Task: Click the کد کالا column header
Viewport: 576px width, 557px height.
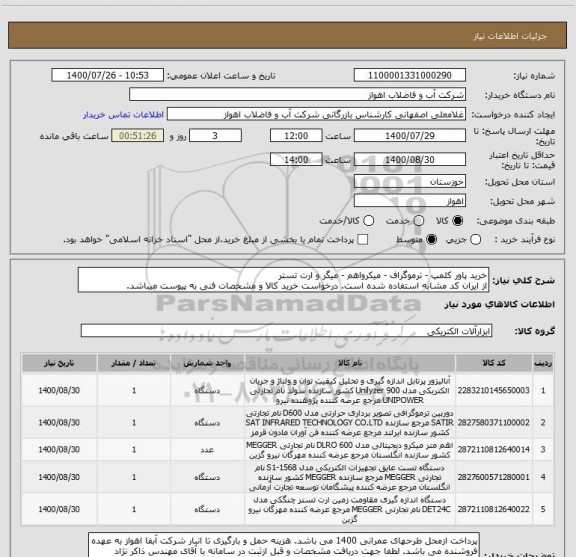Action: 494,363
